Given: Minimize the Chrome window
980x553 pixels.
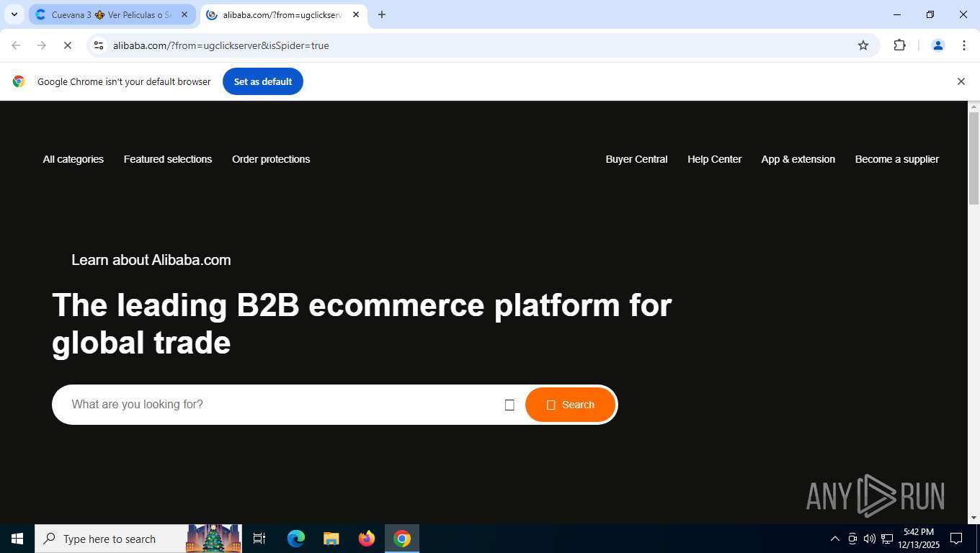Looking at the screenshot, I should point(897,14).
